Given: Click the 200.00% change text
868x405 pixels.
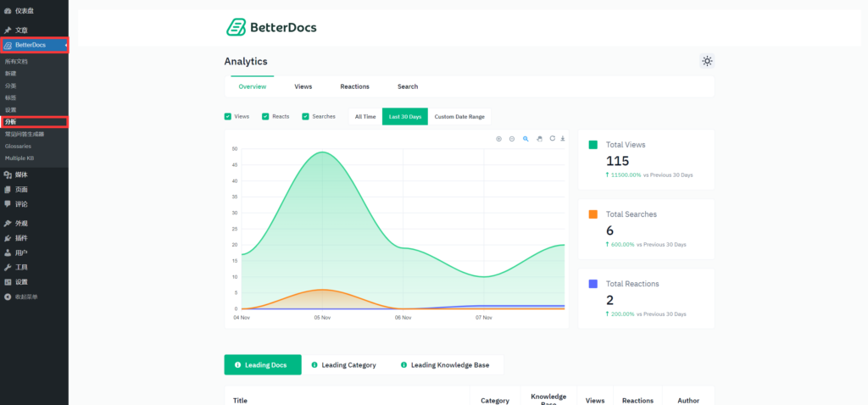Looking at the screenshot, I should click(622, 314).
